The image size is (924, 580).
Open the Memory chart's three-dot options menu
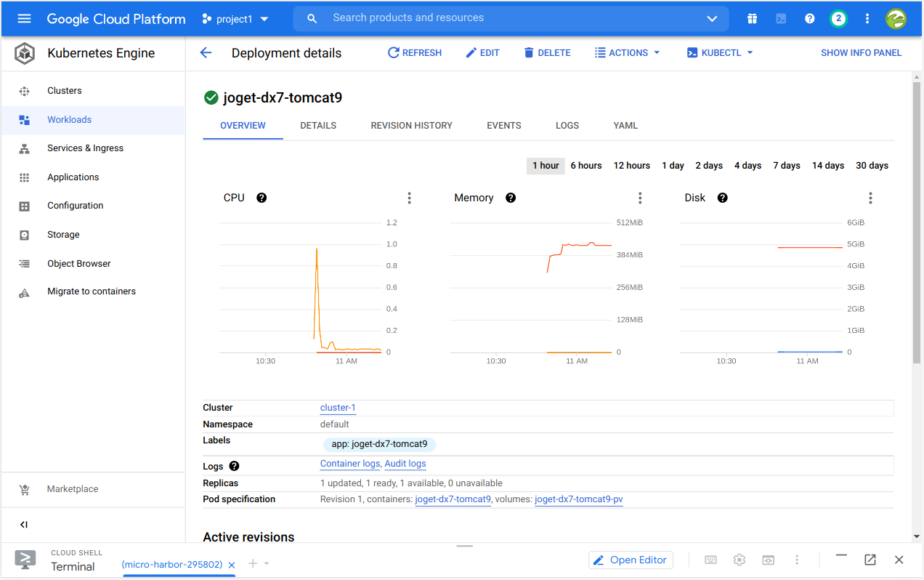640,198
